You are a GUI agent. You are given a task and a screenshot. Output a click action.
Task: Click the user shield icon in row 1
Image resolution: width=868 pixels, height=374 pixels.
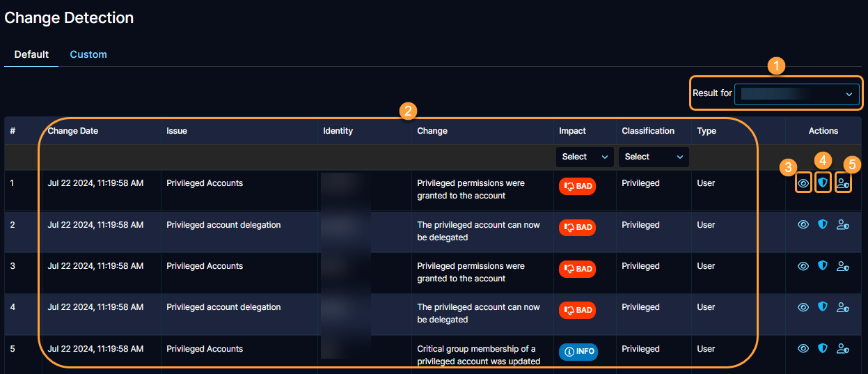point(843,183)
